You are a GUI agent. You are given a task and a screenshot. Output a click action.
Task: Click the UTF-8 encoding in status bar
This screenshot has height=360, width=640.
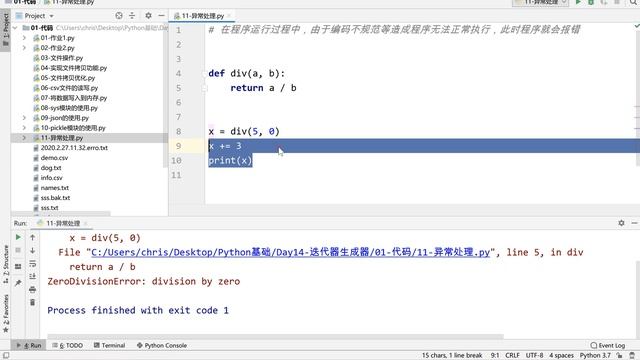click(534, 356)
